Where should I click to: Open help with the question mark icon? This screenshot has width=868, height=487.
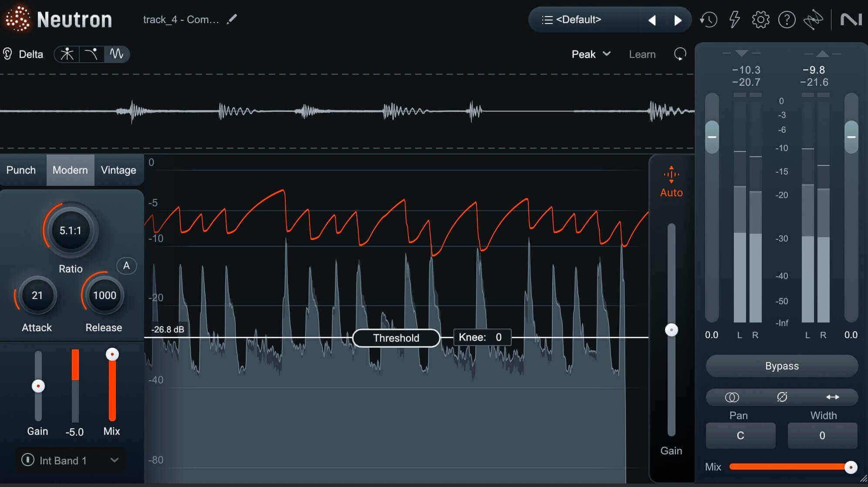[787, 20]
